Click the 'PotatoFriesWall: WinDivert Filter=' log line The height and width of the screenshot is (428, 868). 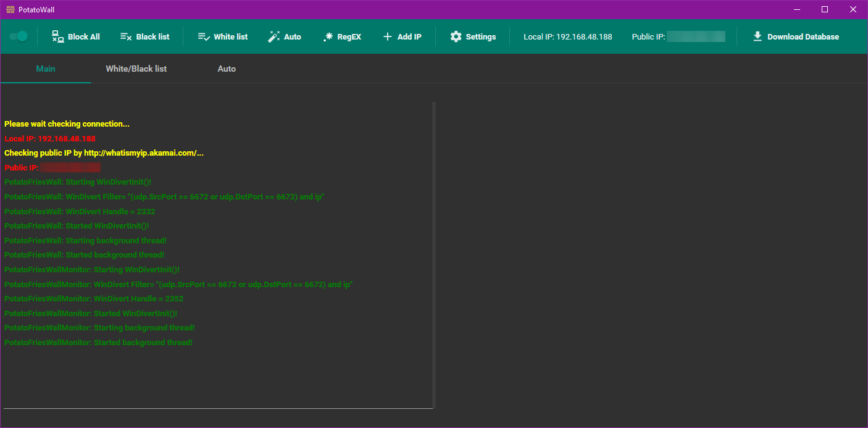tap(164, 196)
